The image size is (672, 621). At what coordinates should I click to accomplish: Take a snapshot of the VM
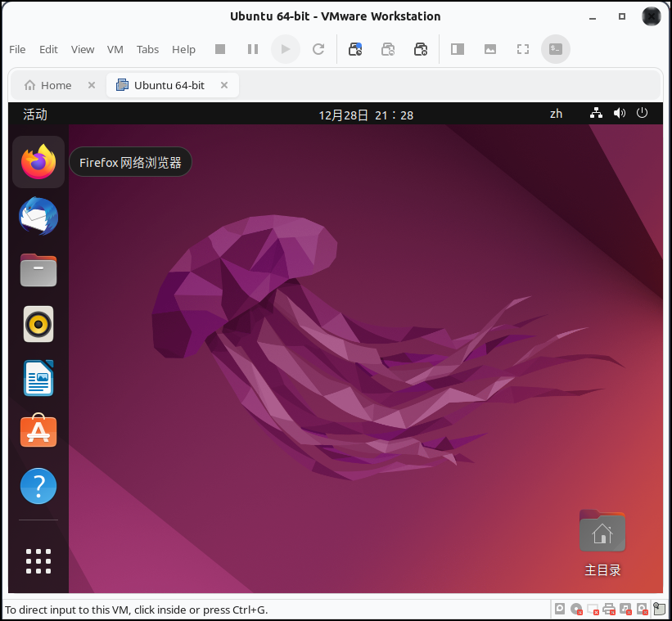coord(355,49)
